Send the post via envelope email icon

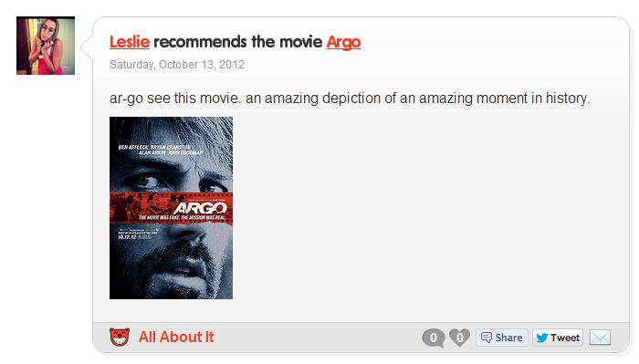(x=601, y=338)
